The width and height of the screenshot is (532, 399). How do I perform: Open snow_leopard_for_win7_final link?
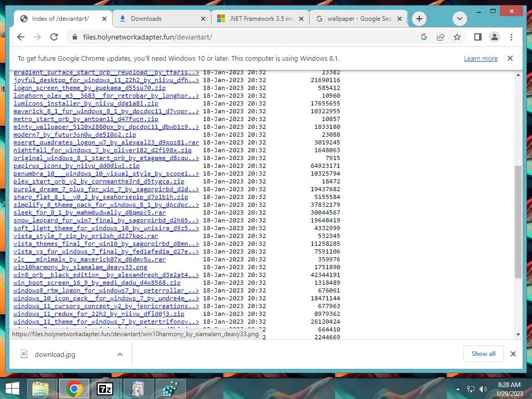tap(106, 220)
